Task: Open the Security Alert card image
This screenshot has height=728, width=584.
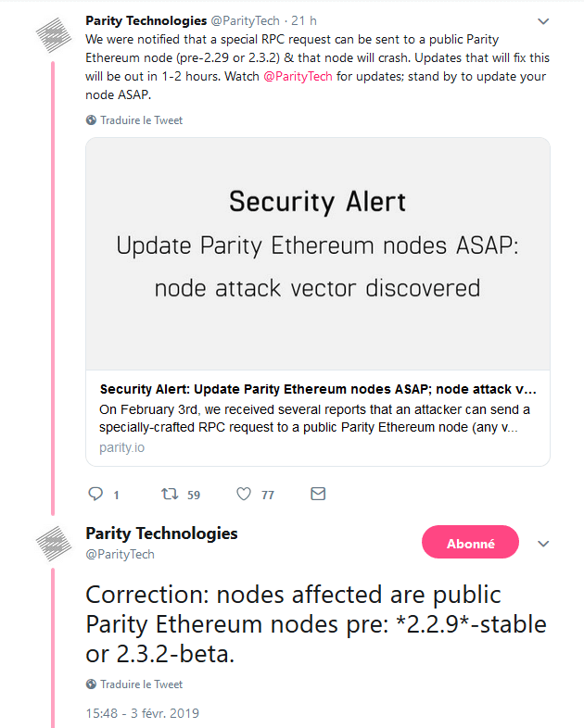Action: [x=317, y=245]
